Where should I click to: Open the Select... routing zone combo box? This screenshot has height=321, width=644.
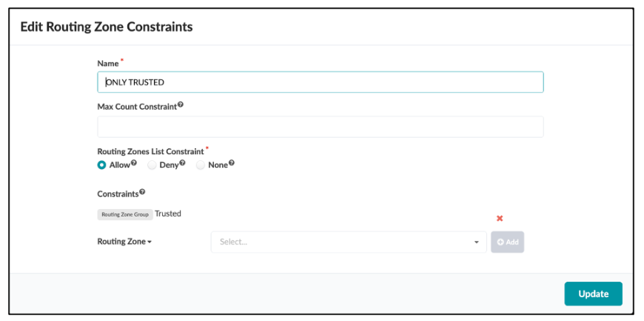point(341,242)
